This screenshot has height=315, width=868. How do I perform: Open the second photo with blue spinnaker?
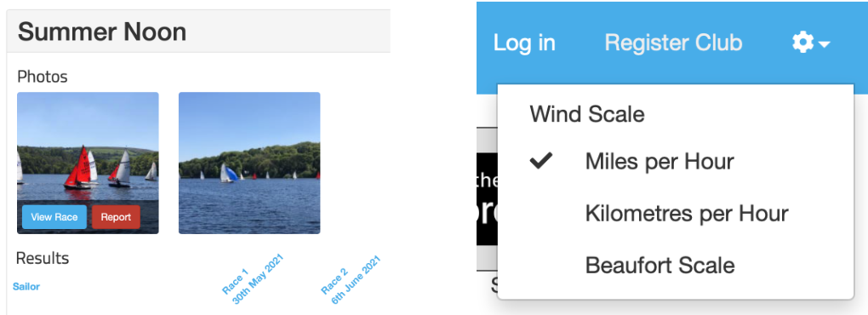click(249, 163)
